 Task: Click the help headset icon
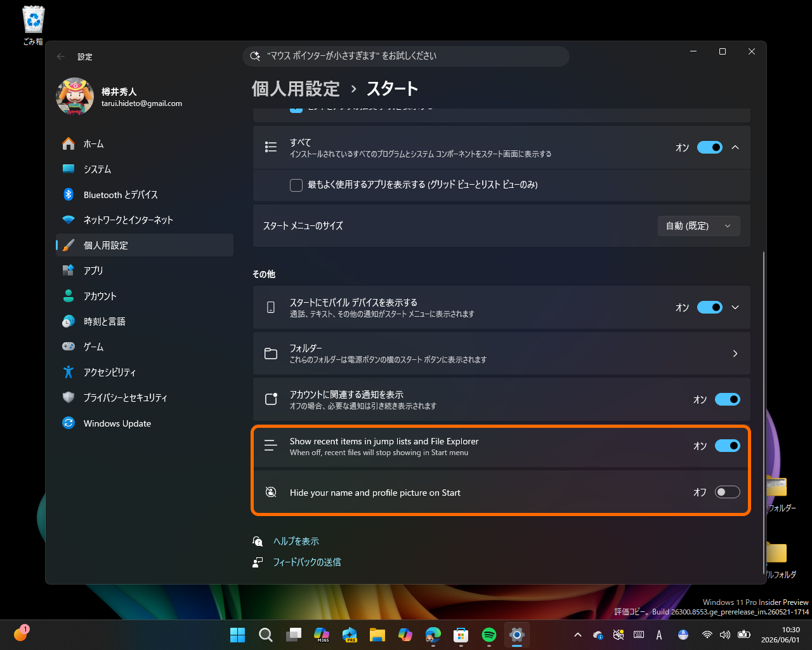[258, 541]
